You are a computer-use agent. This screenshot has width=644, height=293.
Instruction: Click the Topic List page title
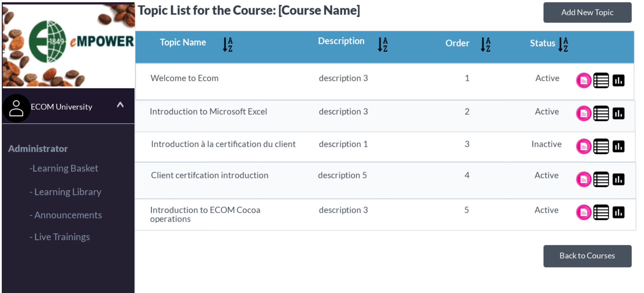[249, 10]
